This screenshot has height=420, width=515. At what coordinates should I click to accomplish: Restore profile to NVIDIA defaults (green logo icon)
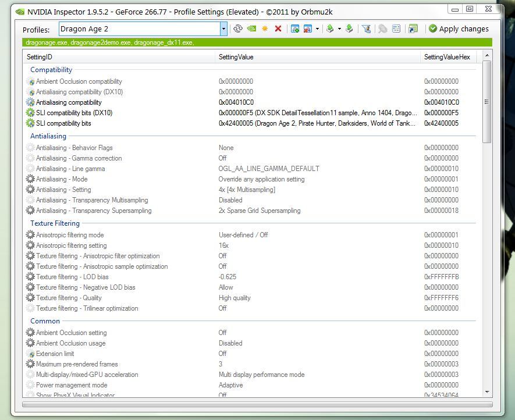click(251, 29)
